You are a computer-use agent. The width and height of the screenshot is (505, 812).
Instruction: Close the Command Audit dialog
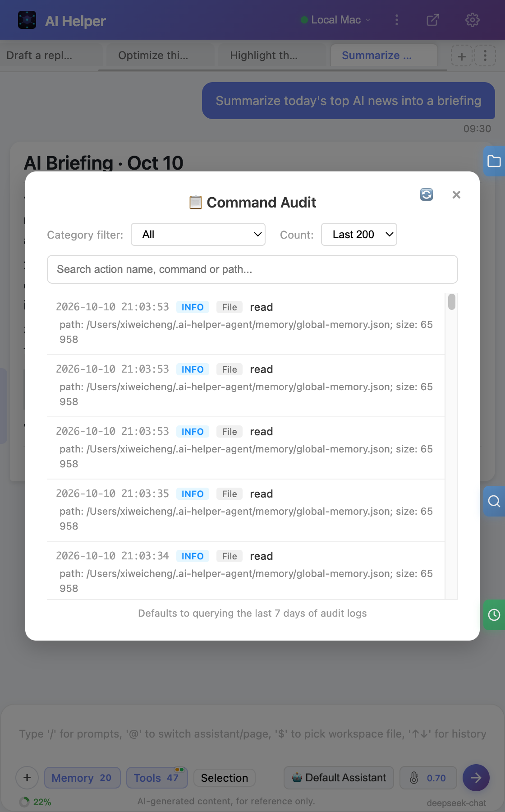pyautogui.click(x=456, y=194)
